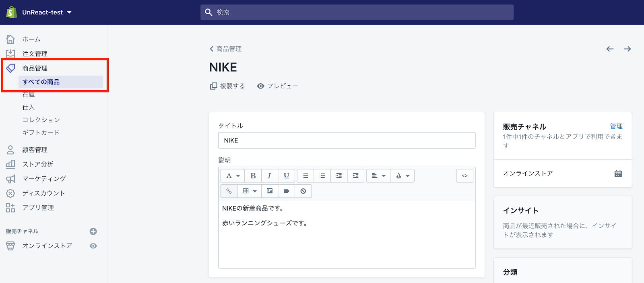
Task: Open ギフトカード submenu item
Action: point(41,132)
